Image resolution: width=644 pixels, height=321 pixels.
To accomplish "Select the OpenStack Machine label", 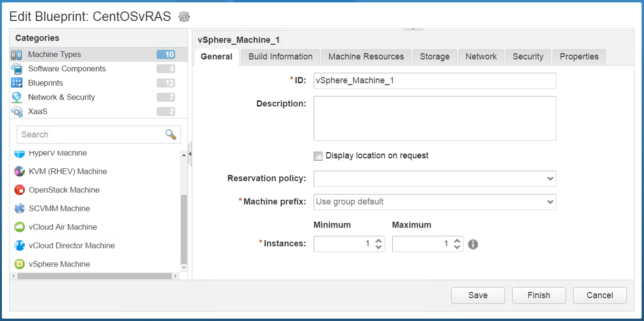I will [64, 190].
